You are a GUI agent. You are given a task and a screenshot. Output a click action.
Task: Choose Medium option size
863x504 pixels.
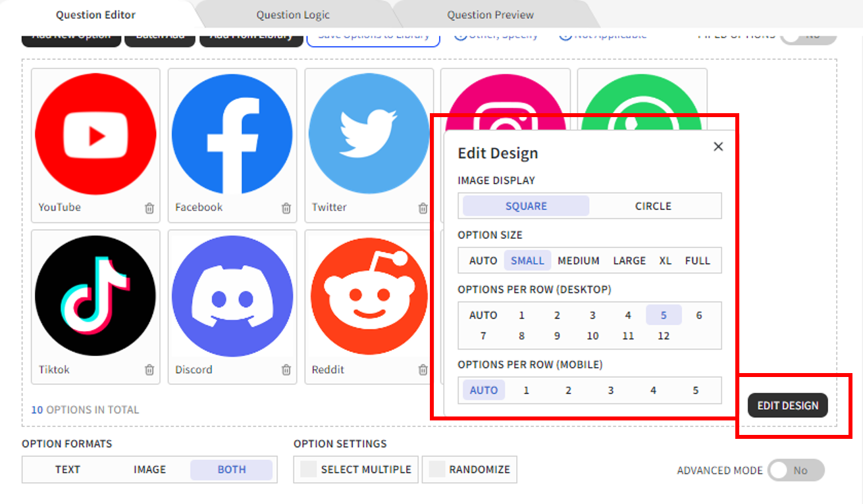pyautogui.click(x=579, y=261)
